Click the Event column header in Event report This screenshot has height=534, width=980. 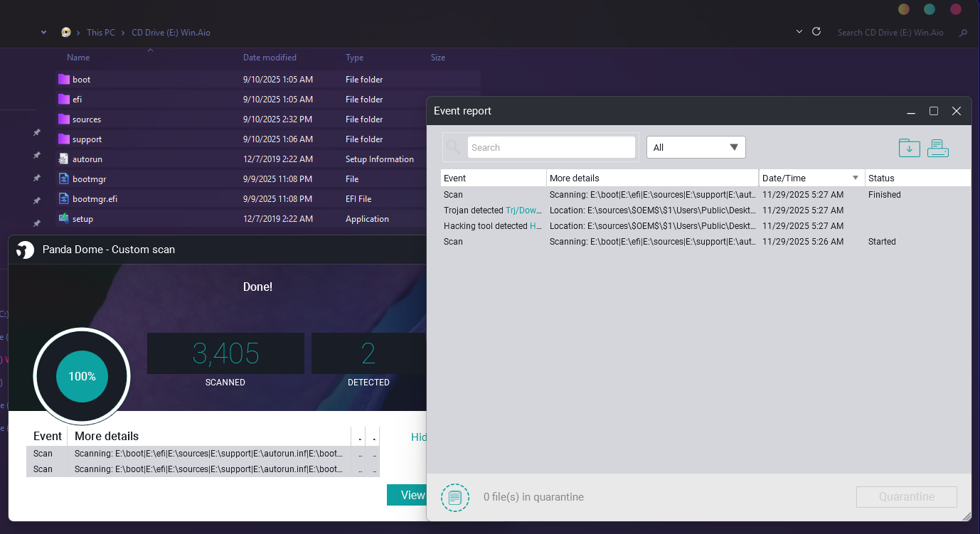click(x=494, y=178)
